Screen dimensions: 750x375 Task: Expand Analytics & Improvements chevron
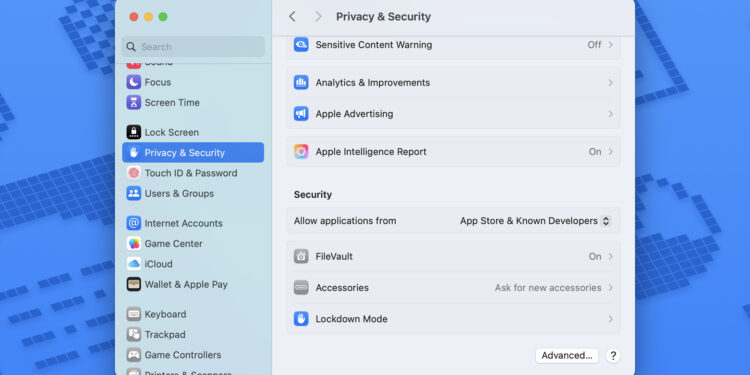[x=610, y=82]
